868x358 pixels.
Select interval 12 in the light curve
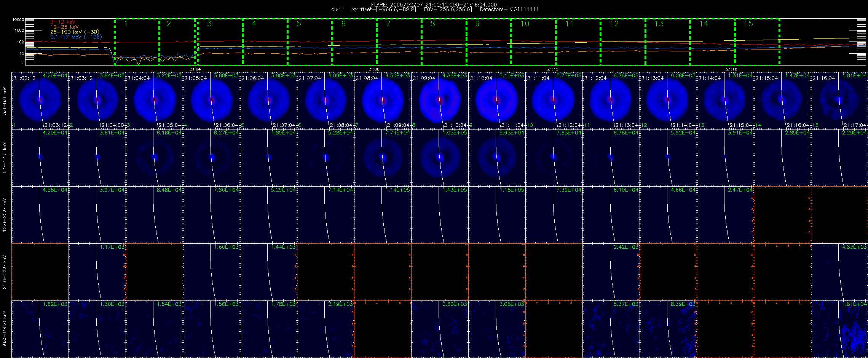pyautogui.click(x=623, y=42)
